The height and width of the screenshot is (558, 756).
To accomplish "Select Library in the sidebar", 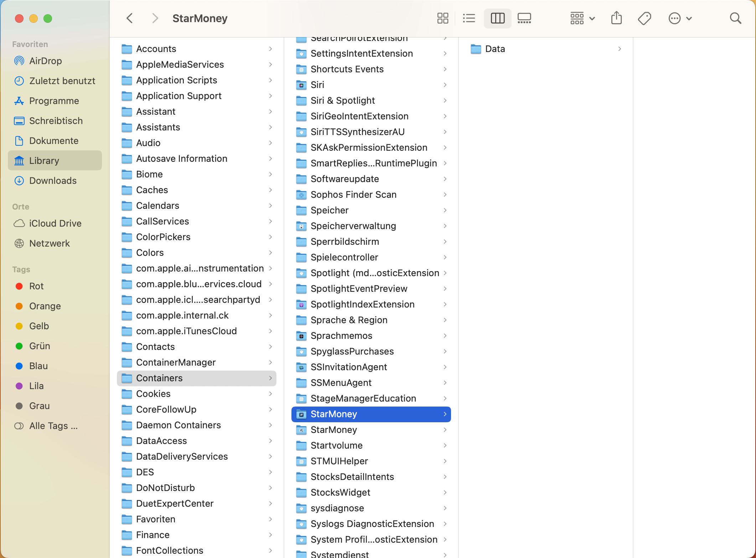I will click(x=55, y=161).
